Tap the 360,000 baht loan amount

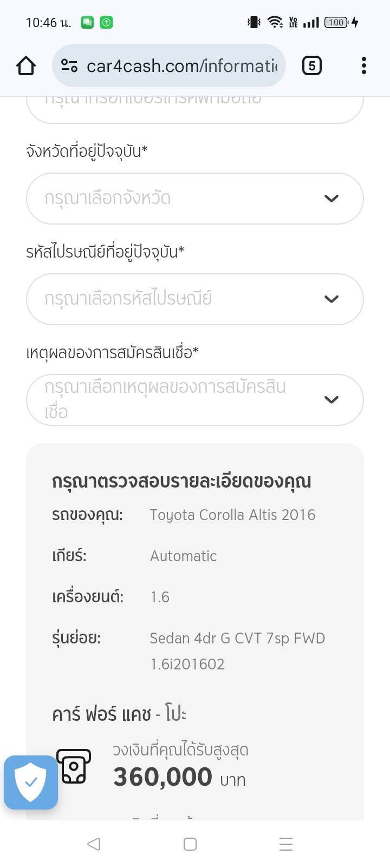point(162,777)
